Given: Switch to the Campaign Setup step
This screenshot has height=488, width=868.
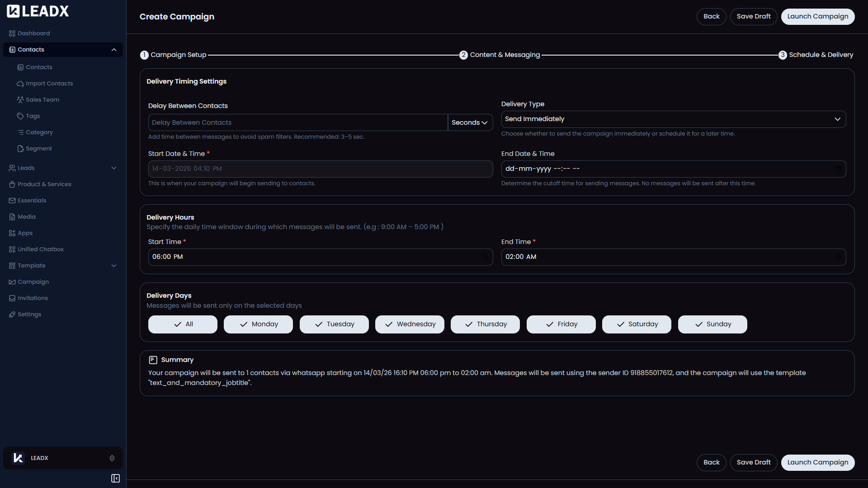Looking at the screenshot, I should coord(173,55).
